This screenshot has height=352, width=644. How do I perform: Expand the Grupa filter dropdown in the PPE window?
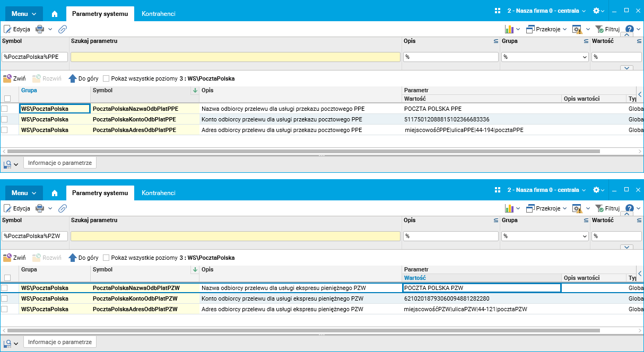(585, 57)
